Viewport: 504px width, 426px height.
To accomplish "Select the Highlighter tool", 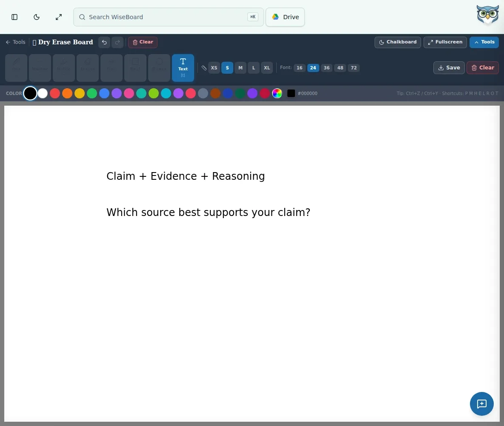I will [x=64, y=68].
